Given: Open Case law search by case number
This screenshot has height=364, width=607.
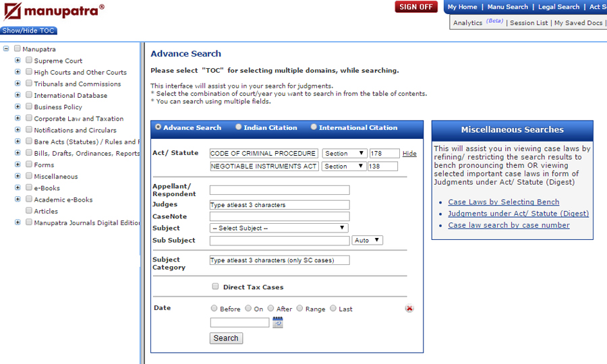Looking at the screenshot, I should pos(509,225).
